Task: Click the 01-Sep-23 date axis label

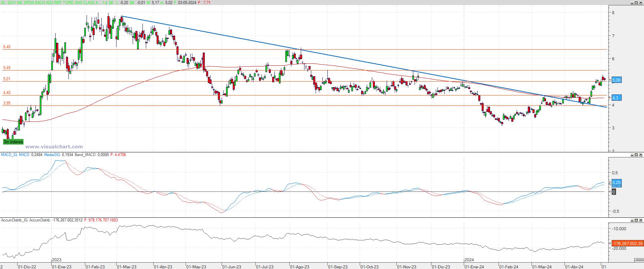Action: (338, 267)
